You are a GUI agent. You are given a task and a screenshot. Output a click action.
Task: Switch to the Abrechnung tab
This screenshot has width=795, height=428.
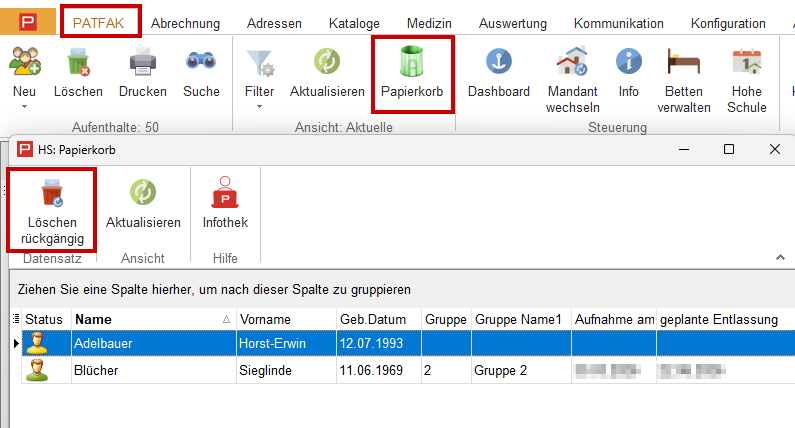[185, 23]
